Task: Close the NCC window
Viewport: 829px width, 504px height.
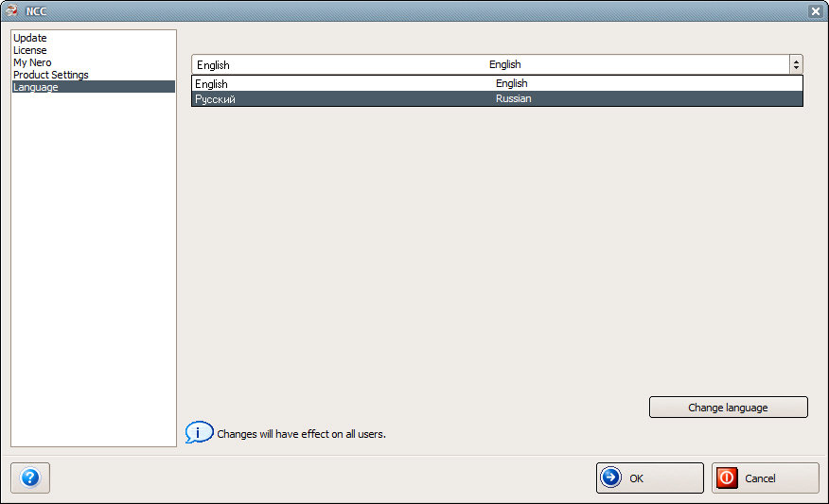Action: click(815, 11)
